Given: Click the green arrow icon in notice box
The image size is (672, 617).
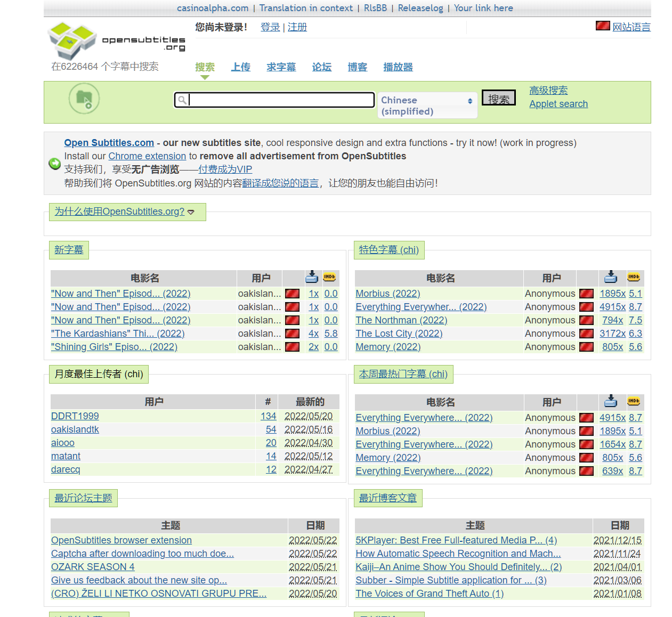Looking at the screenshot, I should click(54, 164).
